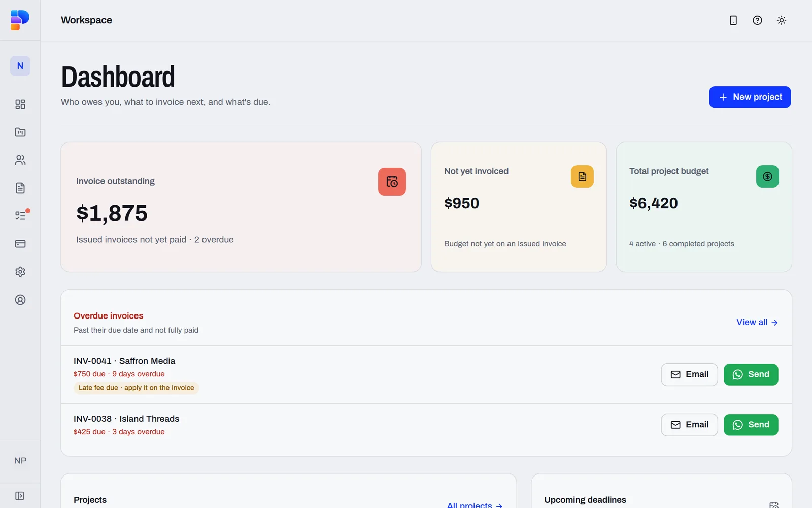This screenshot has height=508, width=812.
Task: Open View all overdue invoices link
Action: click(x=757, y=322)
